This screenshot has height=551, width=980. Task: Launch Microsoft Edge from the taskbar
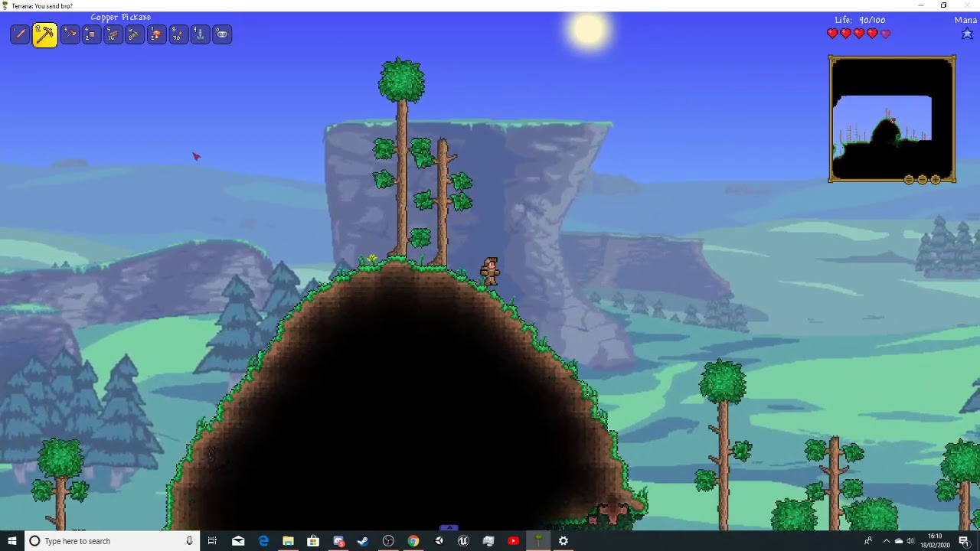coord(263,541)
